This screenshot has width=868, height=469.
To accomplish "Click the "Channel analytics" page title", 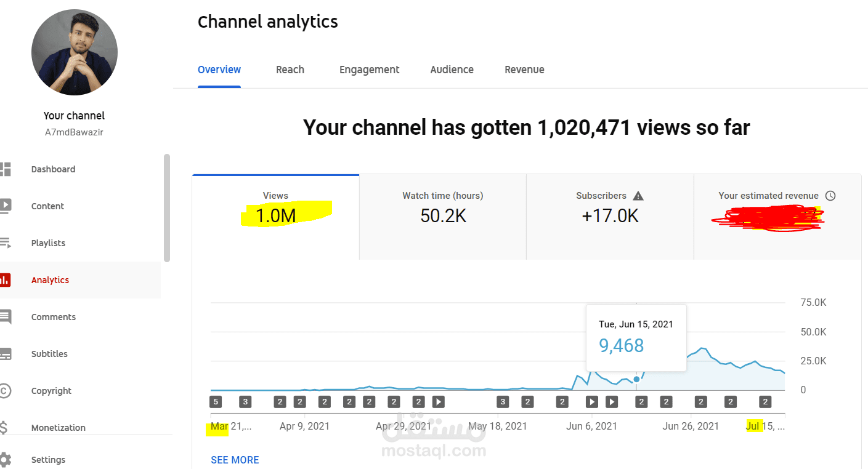I will 268,22.
